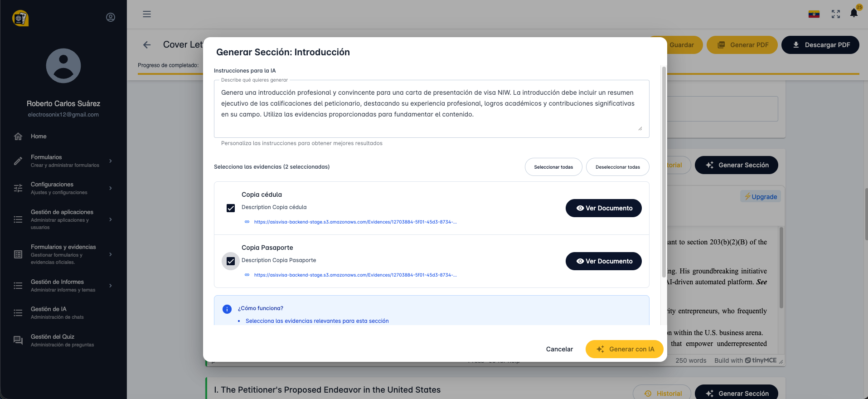Image resolution: width=868 pixels, height=399 pixels.
Task: Click the app logo icon
Action: pos(20,18)
